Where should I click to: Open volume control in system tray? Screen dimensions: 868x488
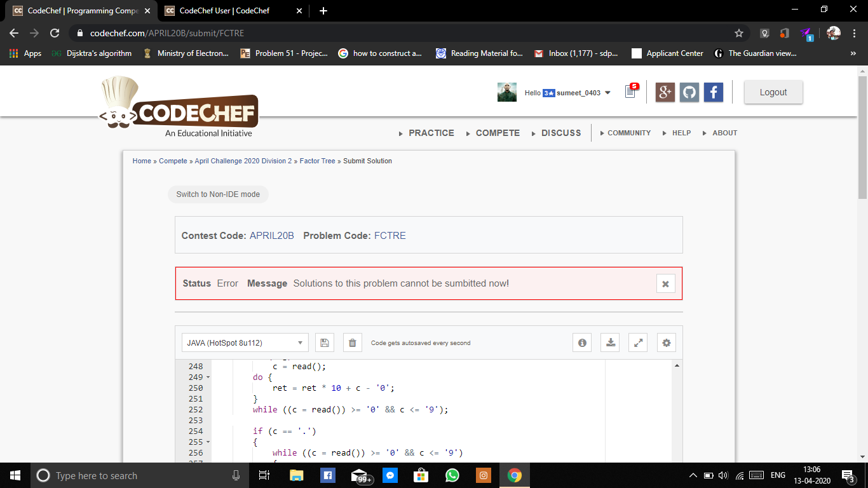coord(723,475)
